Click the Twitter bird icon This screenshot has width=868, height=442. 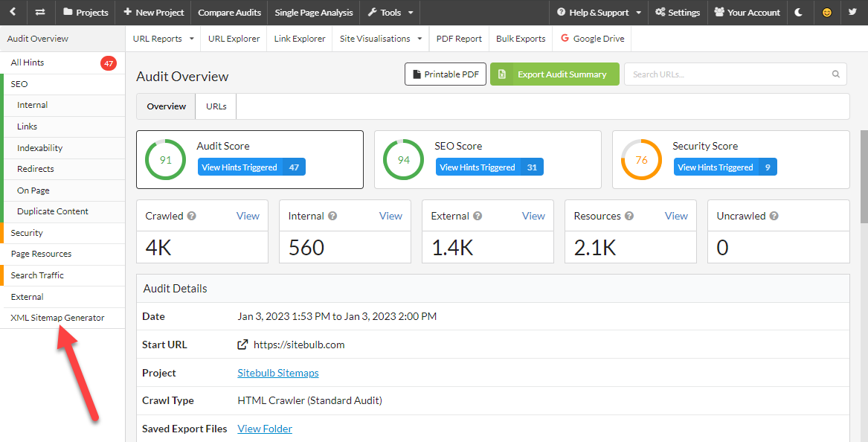(852, 12)
